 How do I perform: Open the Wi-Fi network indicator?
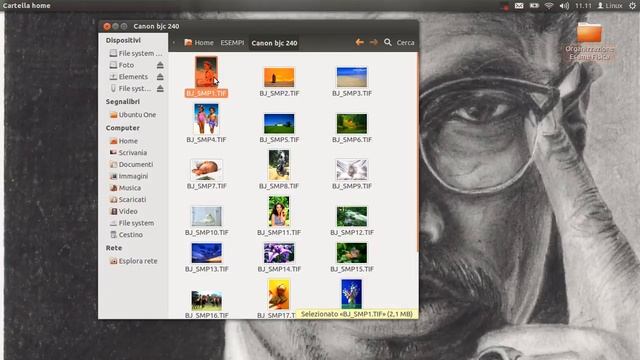549,6
